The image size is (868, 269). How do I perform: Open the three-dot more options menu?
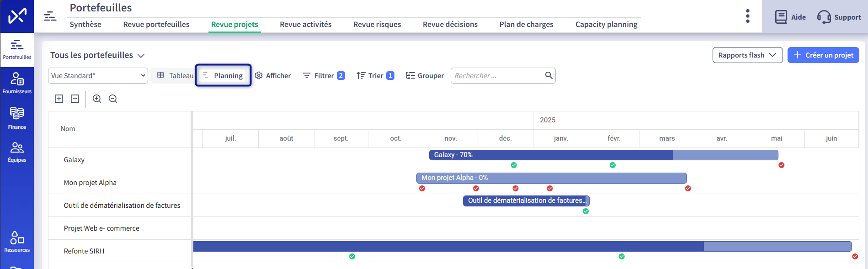pos(747,16)
